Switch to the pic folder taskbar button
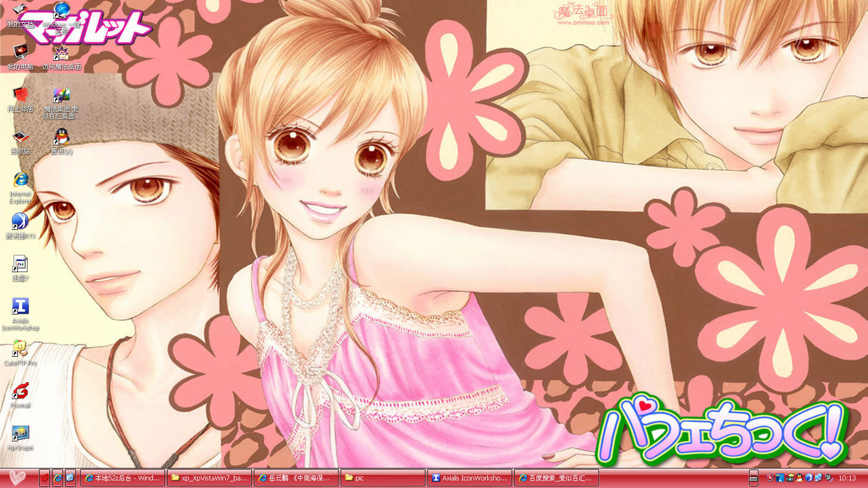Image resolution: width=868 pixels, height=488 pixels. point(383,478)
